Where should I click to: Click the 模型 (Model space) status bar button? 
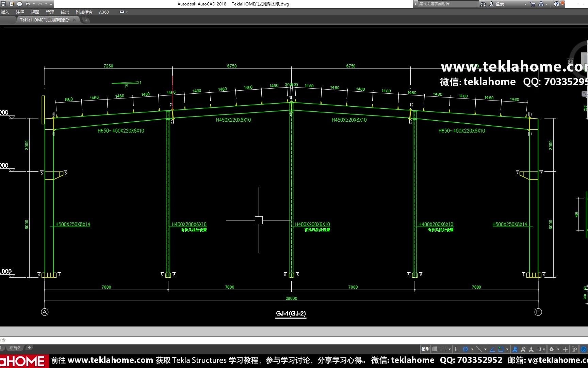pyautogui.click(x=425, y=349)
